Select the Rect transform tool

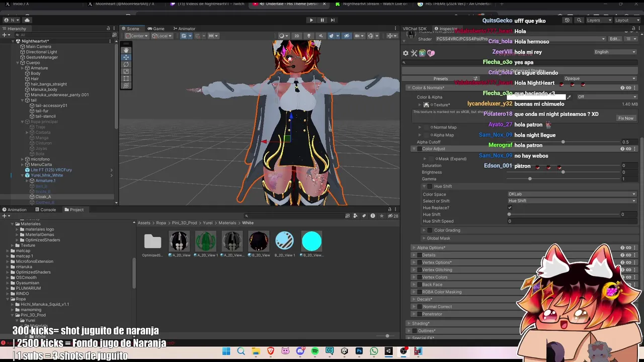coord(126,78)
